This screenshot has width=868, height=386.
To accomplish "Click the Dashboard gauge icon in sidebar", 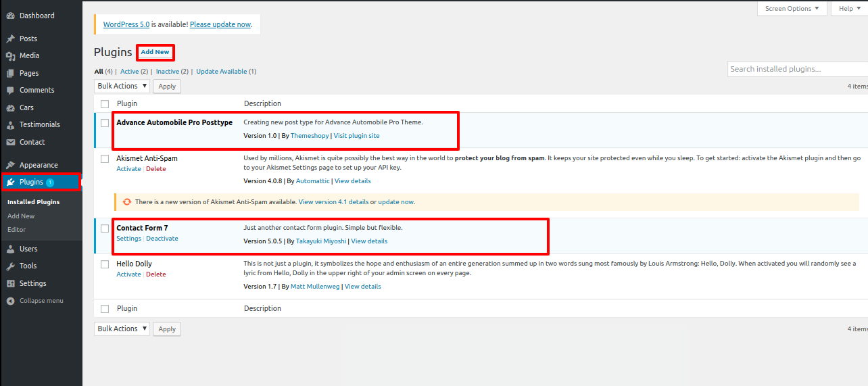I will (x=10, y=16).
